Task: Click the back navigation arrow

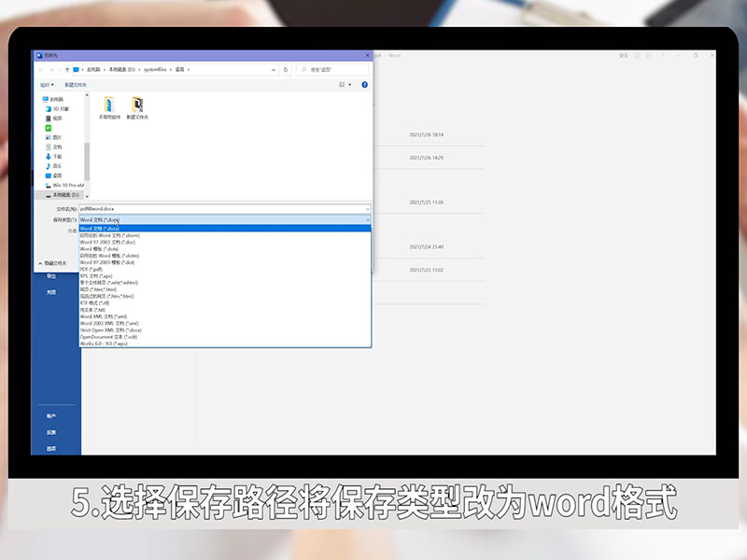Action: coord(41,69)
